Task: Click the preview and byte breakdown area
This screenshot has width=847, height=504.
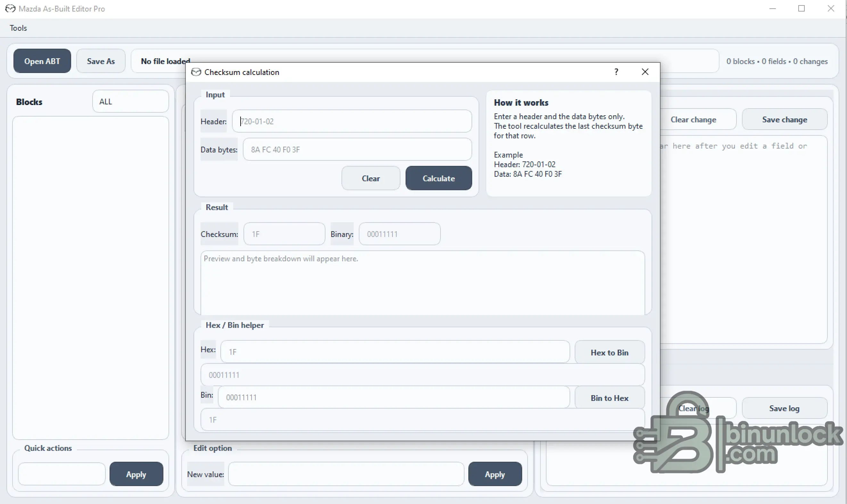Action: click(x=423, y=283)
